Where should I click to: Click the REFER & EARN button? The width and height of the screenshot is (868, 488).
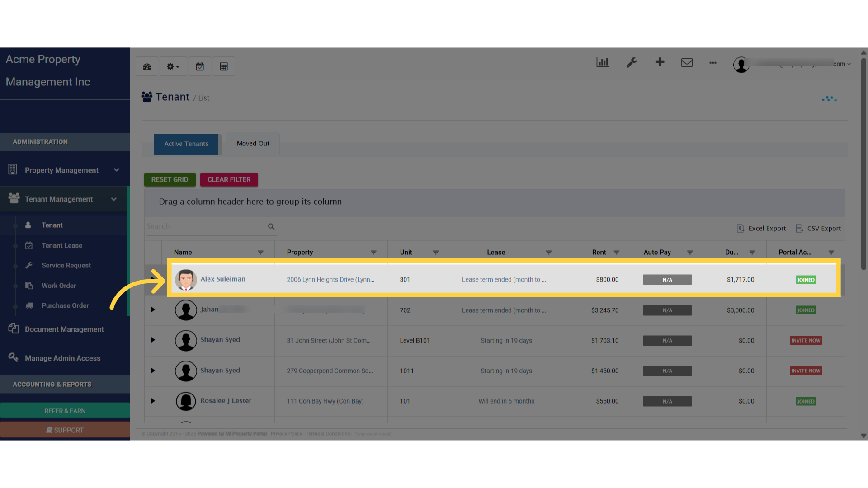tap(65, 411)
